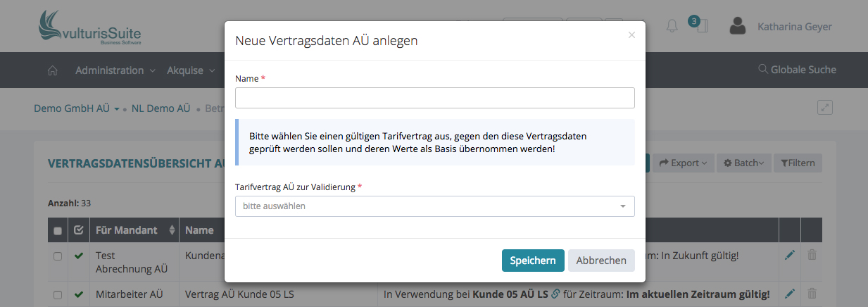Click the link icon beside Kunde 05 AÜ LS
Viewport: 868px width, 307px height.
pos(555,294)
